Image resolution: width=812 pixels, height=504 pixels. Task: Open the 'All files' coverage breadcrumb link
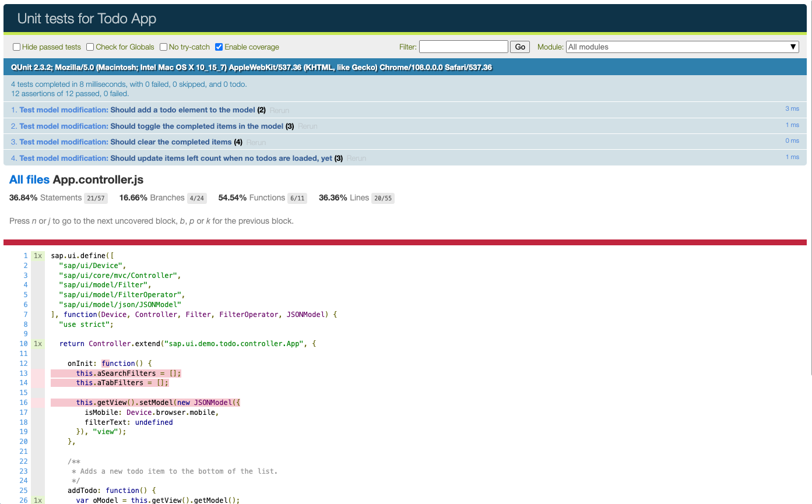(29, 180)
